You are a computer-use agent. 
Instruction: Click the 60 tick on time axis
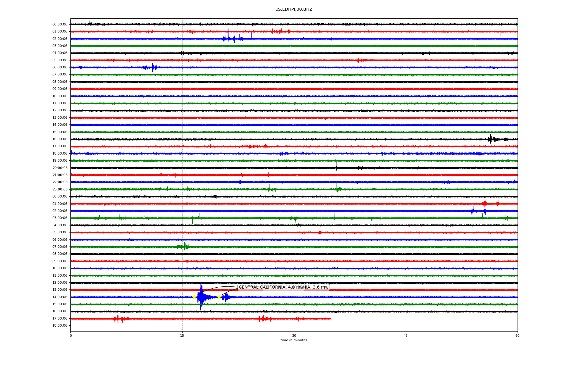pos(517,335)
